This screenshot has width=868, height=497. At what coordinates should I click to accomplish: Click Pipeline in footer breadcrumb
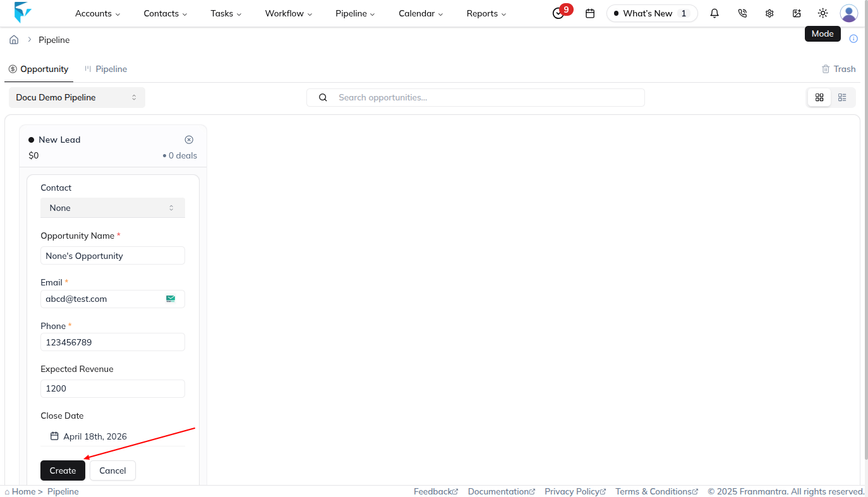click(x=63, y=491)
